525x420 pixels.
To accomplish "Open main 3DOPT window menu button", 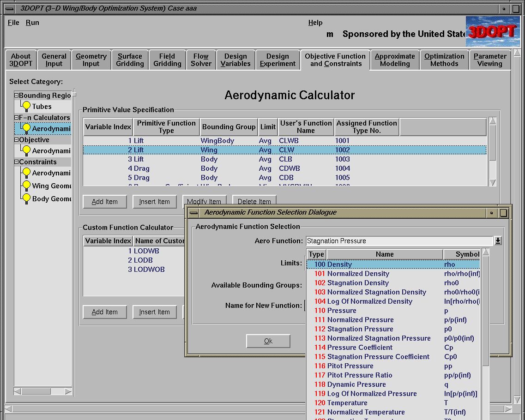I will point(9,9).
